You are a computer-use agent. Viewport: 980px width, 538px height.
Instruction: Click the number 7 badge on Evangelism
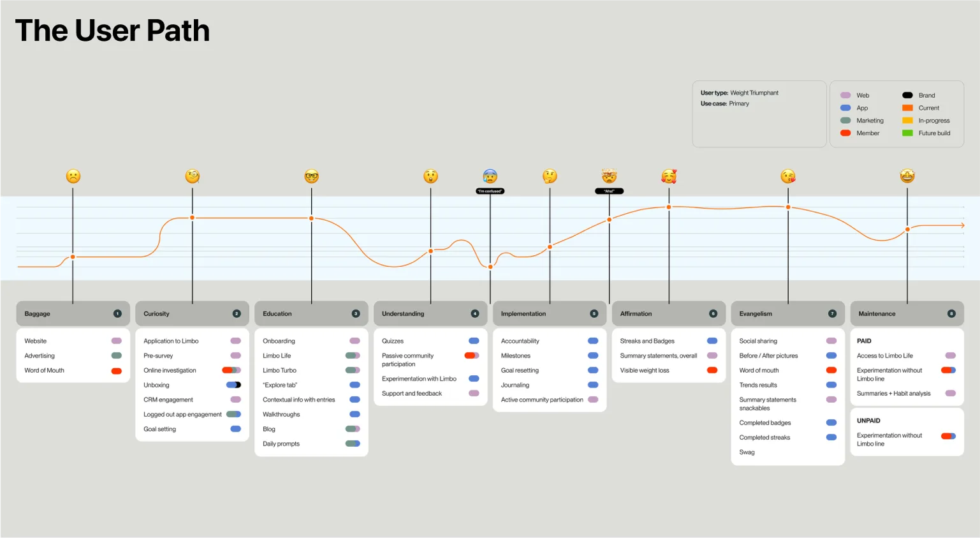[x=832, y=313]
